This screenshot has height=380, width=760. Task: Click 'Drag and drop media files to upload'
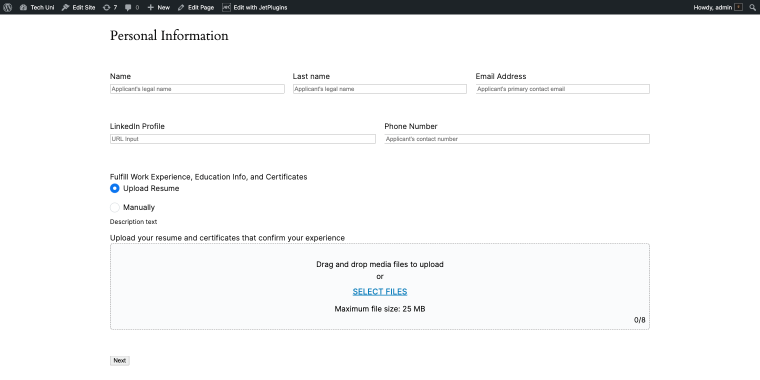point(380,265)
